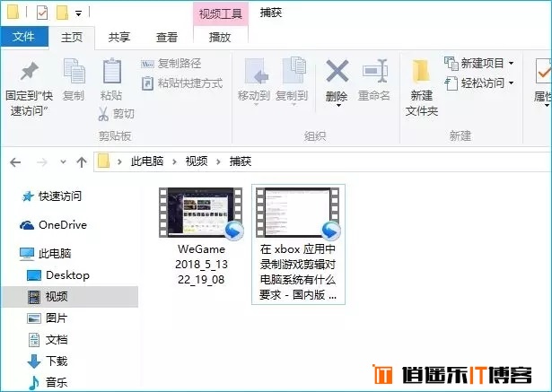The image size is (552, 392).
Task: Open the File (文件) menu
Action: [24, 37]
